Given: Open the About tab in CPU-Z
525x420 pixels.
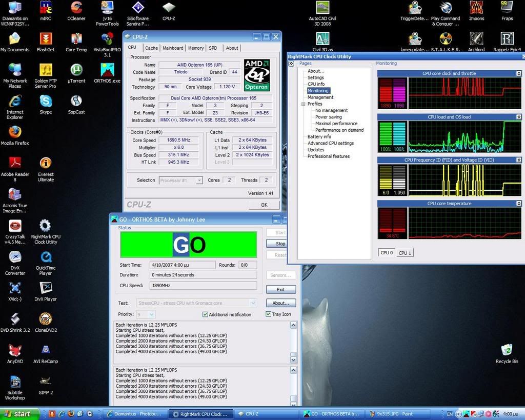Looking at the screenshot, I should click(x=232, y=48).
